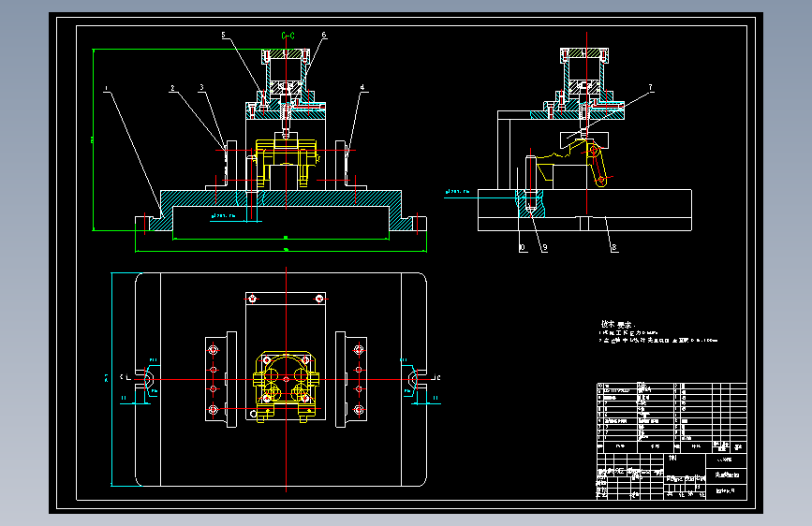Select part callout number 6
This screenshot has height=526, width=812.
click(x=324, y=36)
